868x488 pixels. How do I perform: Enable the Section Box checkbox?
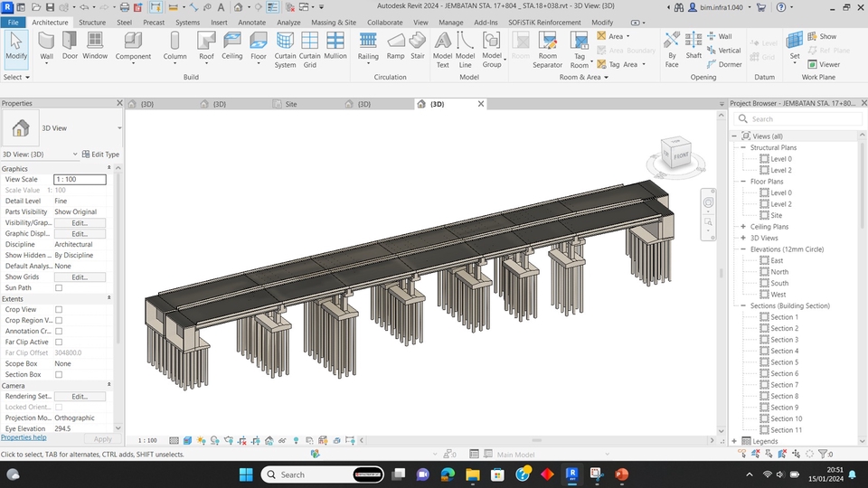[x=59, y=374]
